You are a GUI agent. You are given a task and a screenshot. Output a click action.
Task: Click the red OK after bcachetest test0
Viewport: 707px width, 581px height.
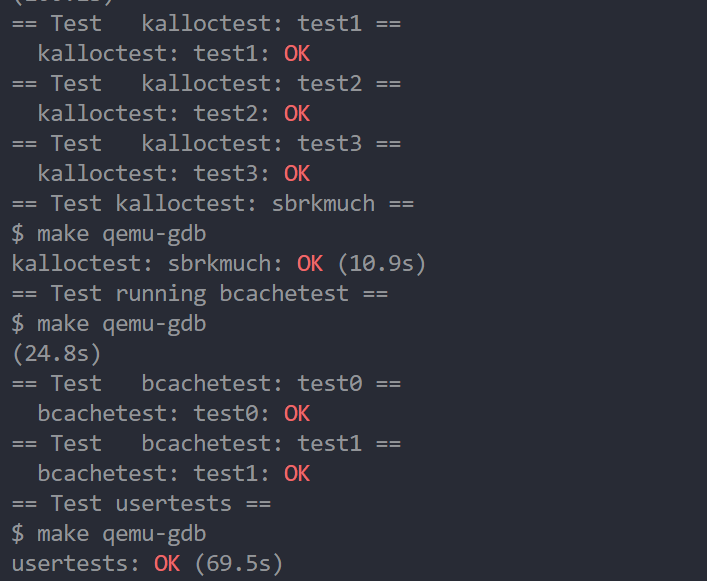click(x=297, y=414)
